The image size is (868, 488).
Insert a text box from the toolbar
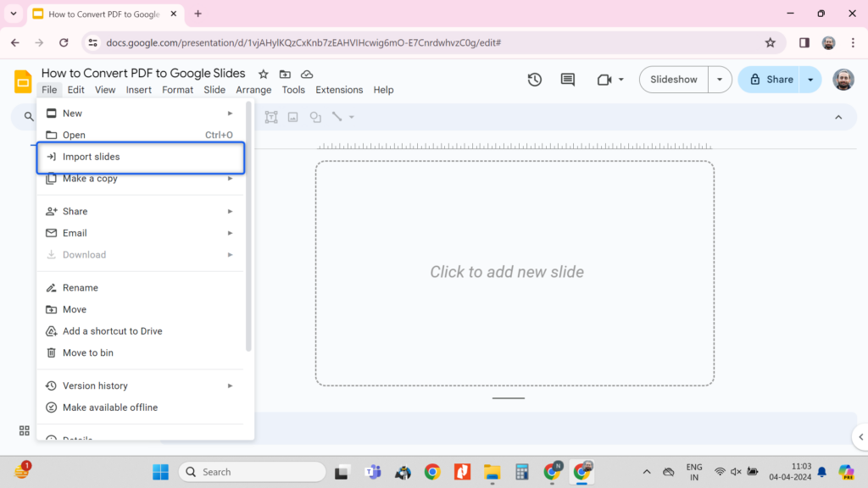coord(271,117)
